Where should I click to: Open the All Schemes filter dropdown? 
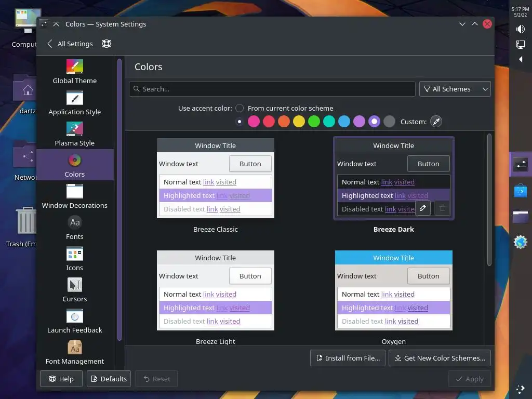tap(455, 89)
